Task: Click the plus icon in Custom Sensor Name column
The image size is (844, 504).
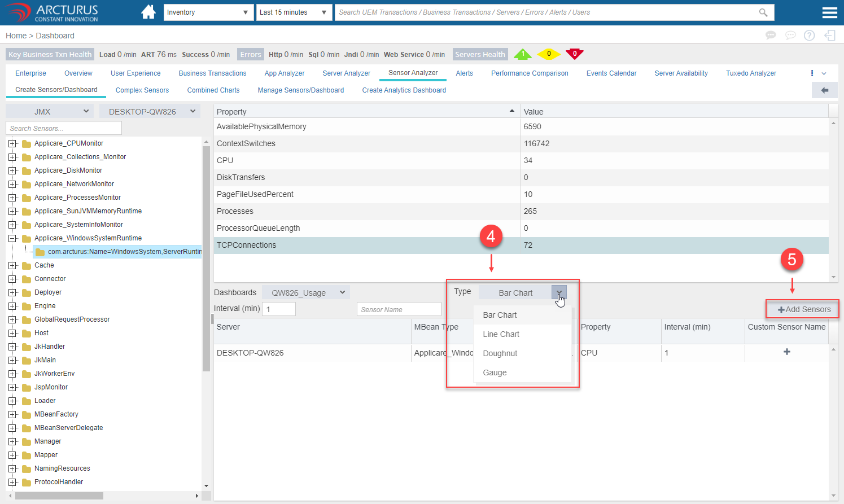Action: point(786,352)
